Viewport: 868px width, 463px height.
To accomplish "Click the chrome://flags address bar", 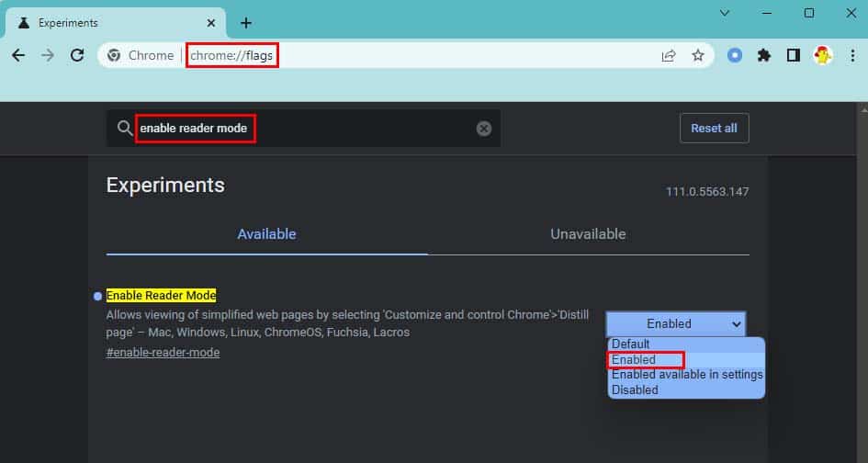I will (x=405, y=55).
